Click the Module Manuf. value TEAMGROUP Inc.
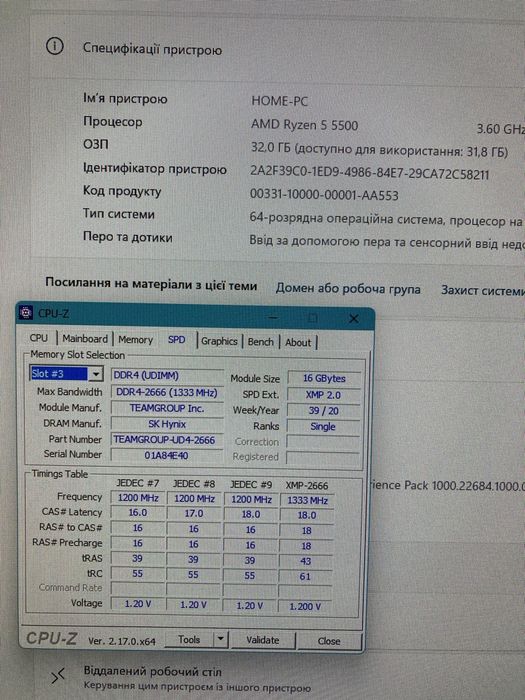525x700 pixels. coord(167,408)
